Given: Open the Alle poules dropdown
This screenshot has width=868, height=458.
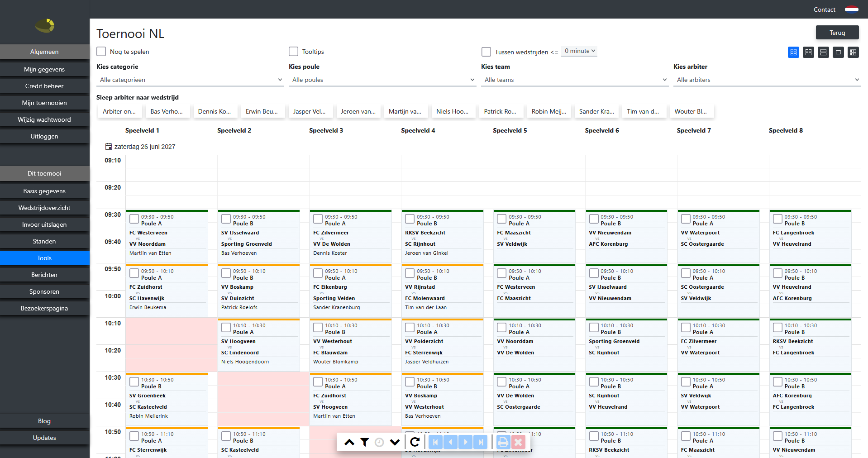Looking at the screenshot, I should tap(382, 80).
